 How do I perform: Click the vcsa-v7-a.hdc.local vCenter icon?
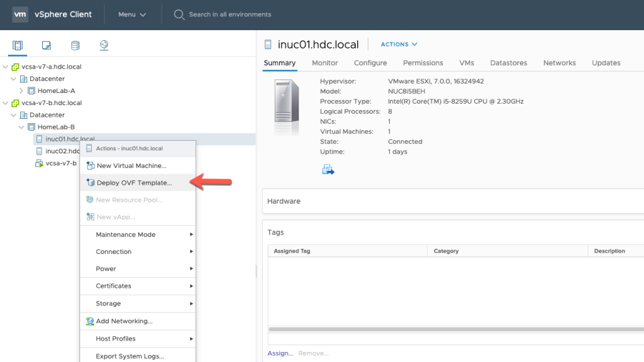(16, 67)
